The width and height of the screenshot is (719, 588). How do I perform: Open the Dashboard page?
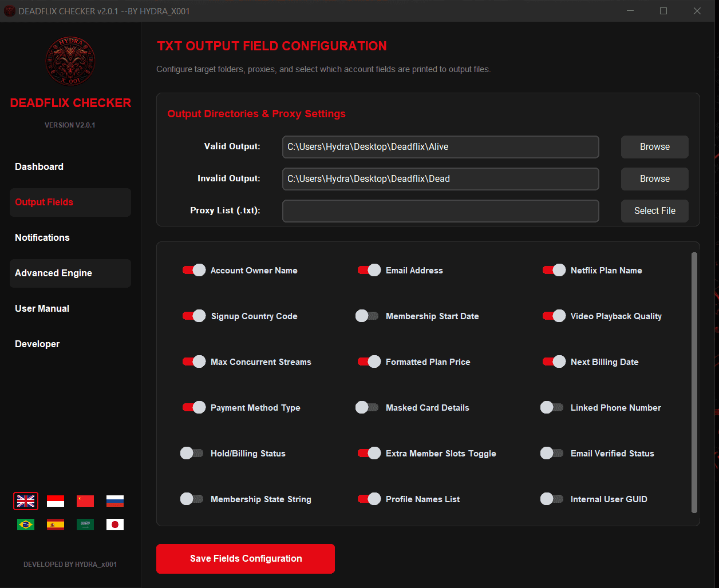pos(70,167)
